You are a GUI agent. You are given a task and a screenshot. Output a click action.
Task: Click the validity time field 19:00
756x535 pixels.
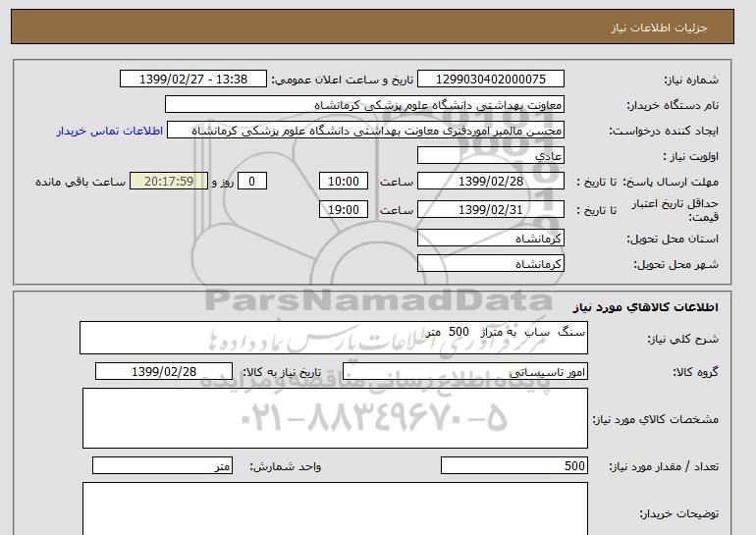pos(344,209)
